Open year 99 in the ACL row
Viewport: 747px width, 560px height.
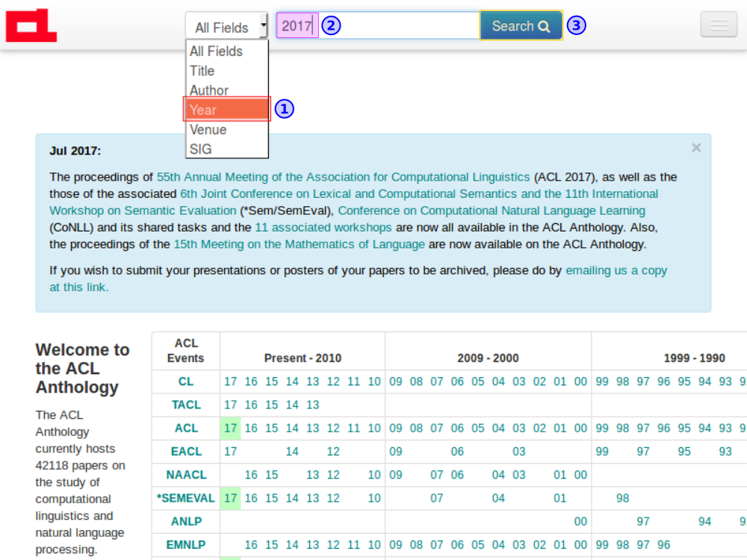coord(602,428)
